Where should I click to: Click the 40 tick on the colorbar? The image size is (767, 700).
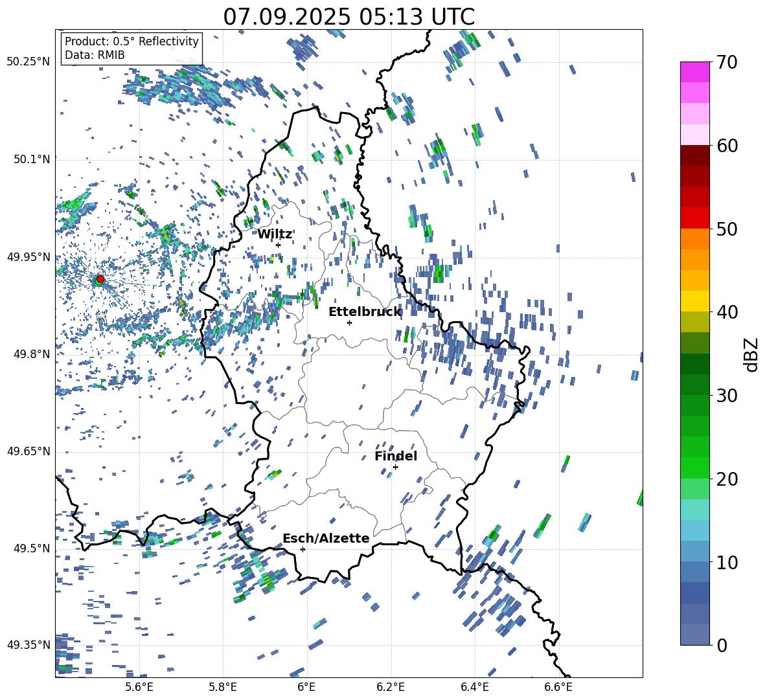coord(727,312)
